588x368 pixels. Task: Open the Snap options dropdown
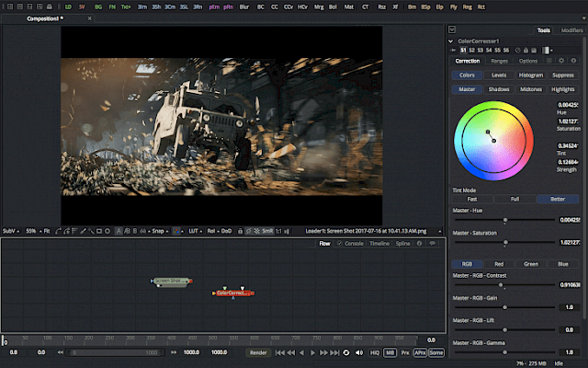coord(160,230)
